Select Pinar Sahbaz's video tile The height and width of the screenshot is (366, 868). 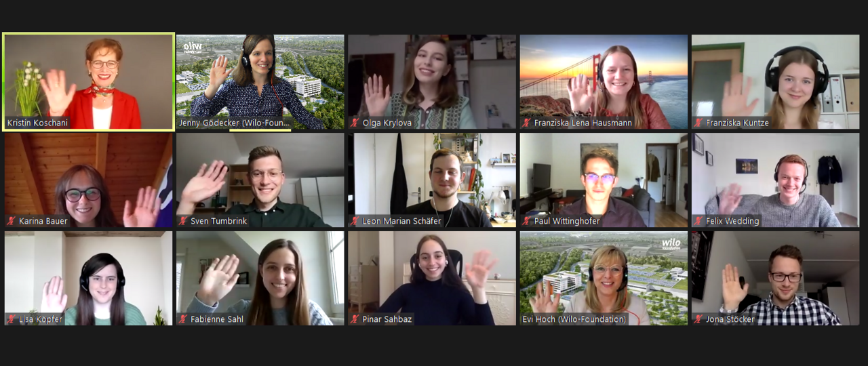pyautogui.click(x=432, y=278)
